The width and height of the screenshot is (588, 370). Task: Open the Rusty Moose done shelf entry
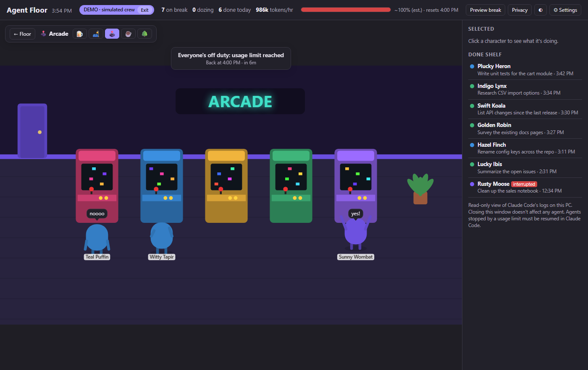(525, 187)
